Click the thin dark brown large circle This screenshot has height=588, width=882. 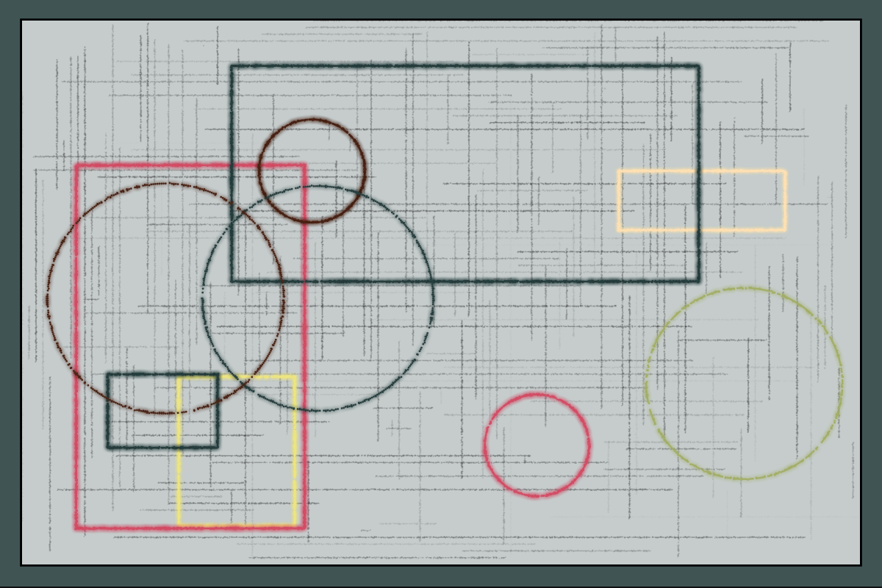[49, 298]
